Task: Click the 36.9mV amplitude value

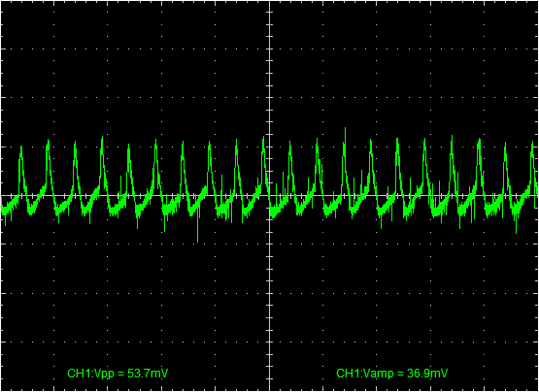Action: pyautogui.click(x=427, y=374)
